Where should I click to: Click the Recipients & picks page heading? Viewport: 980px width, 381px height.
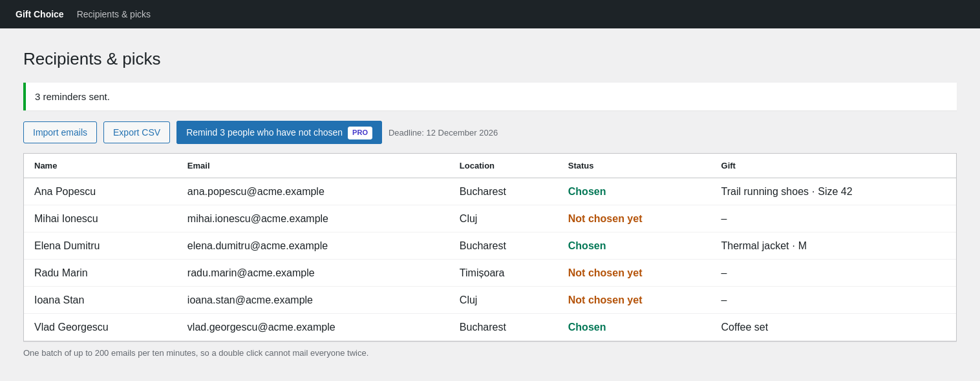92,59
